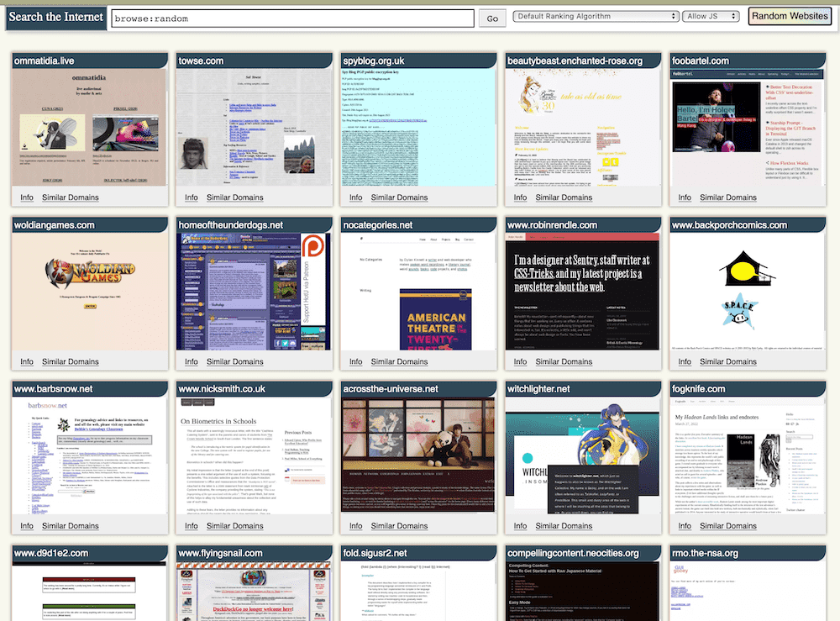
Task: Open beautybeast.enchanted-rose.org thumbnail
Action: (x=583, y=128)
